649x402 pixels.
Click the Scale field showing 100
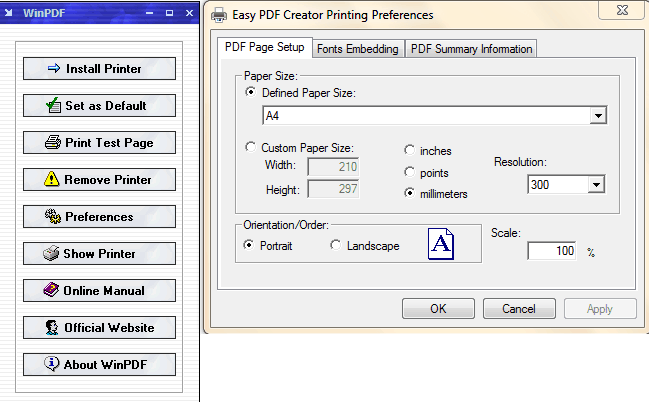pyautogui.click(x=552, y=250)
